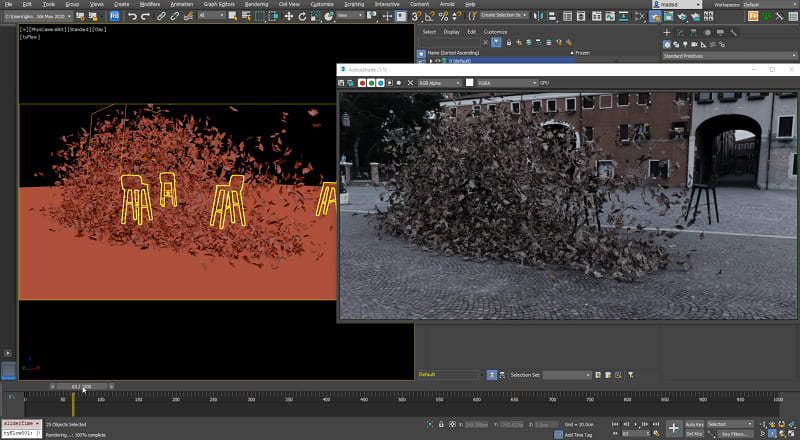This screenshot has width=800, height=440.
Task: Toggle the Selection Lock padlock in status bar
Action: 441,424
